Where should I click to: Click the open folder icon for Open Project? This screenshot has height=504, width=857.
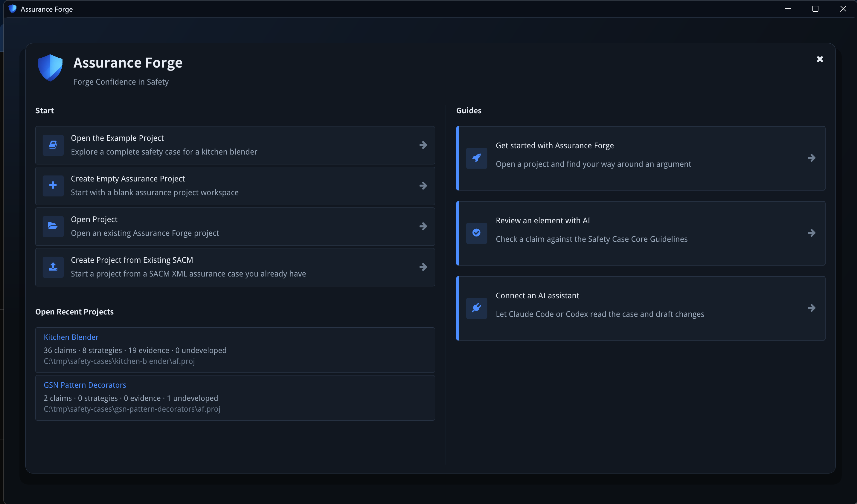click(53, 226)
